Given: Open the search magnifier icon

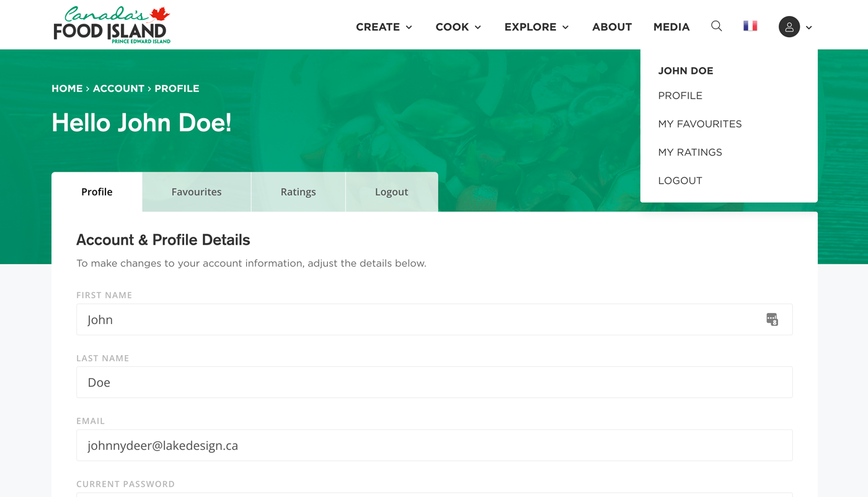Looking at the screenshot, I should coord(716,26).
